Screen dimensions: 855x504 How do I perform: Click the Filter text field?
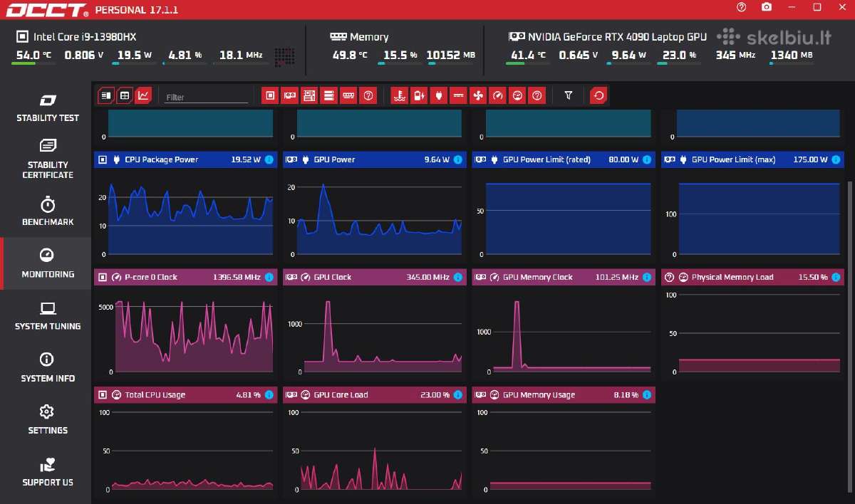[207, 97]
